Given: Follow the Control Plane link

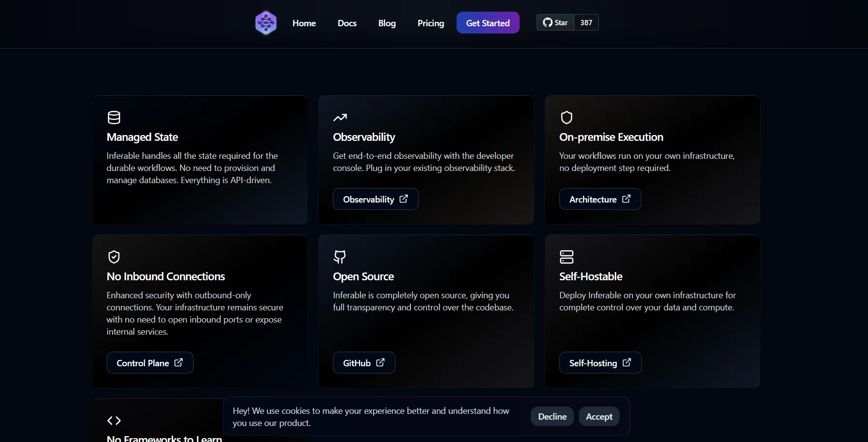Looking at the screenshot, I should pos(149,363).
